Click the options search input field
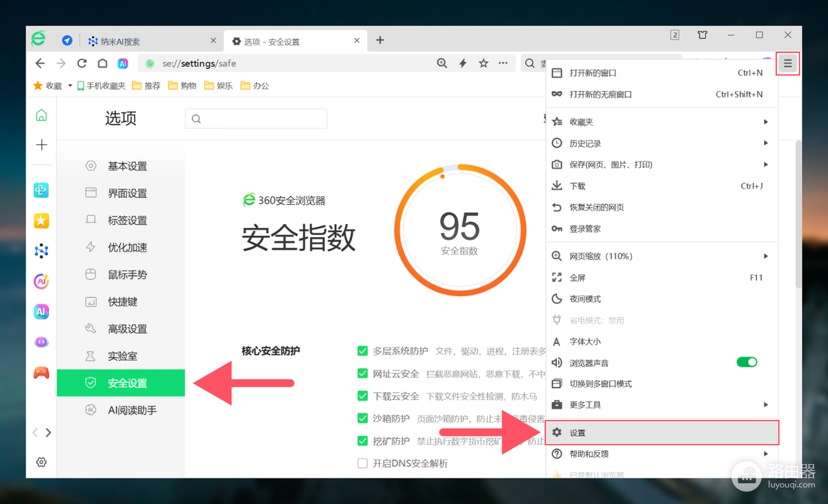The width and height of the screenshot is (828, 504). (256, 119)
